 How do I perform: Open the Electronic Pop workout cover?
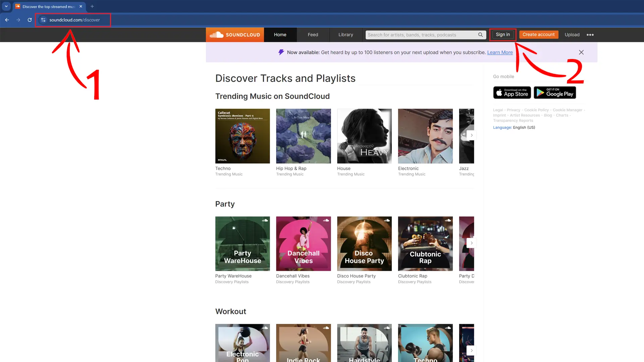pos(243,343)
